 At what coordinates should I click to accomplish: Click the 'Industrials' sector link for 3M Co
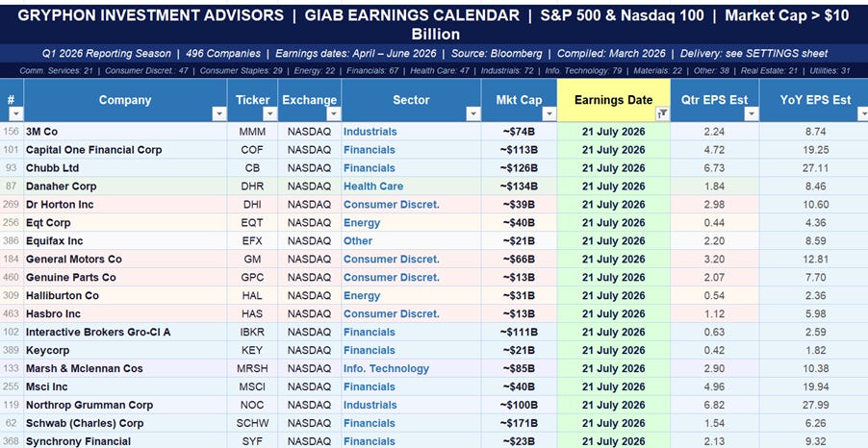click(x=370, y=132)
